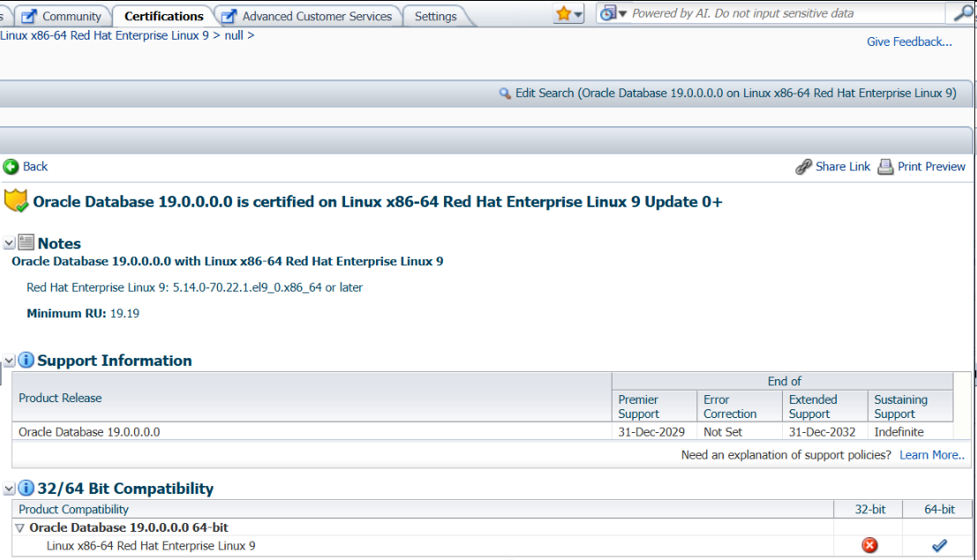Click the Give Feedback link

909,41
